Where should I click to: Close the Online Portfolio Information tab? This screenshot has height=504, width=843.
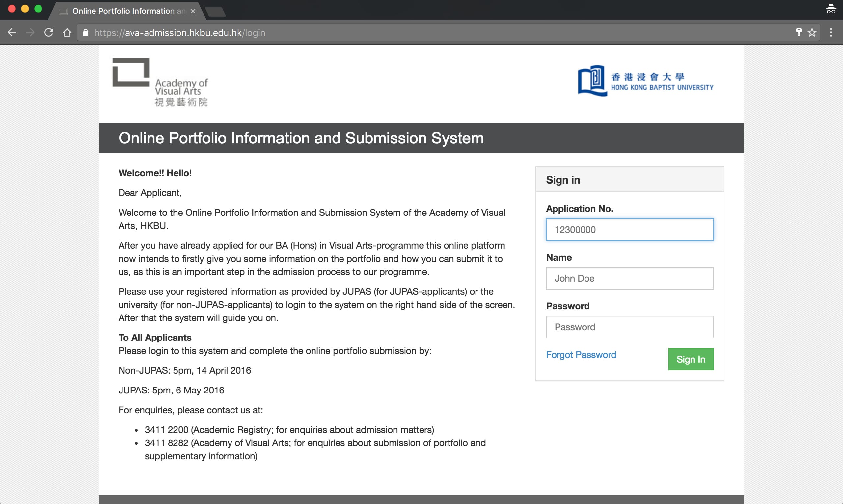tap(193, 11)
